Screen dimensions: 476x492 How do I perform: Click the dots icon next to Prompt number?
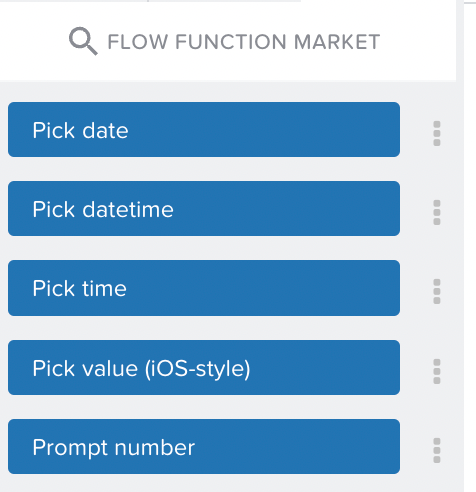[x=437, y=450]
